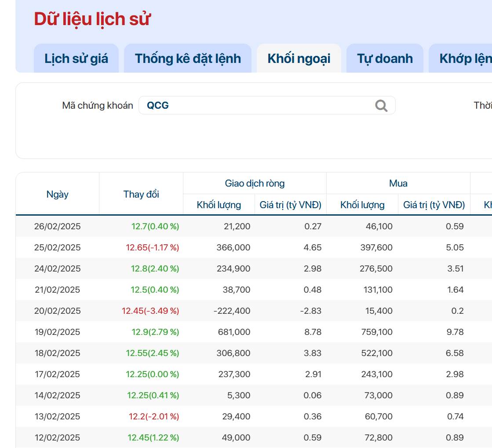Select the Khối ngoại tab
Viewport: 492px width, 448px height.
[x=299, y=59]
